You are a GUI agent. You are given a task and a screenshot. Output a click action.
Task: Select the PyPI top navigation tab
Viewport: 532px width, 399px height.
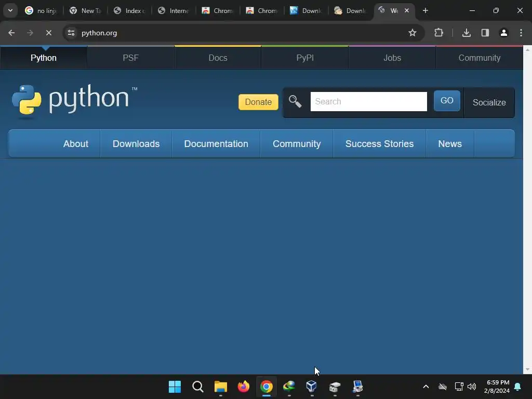[x=305, y=58]
